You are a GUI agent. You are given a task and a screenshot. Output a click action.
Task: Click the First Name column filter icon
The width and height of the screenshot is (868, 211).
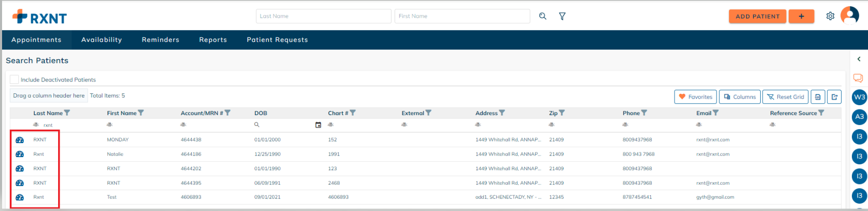click(141, 113)
